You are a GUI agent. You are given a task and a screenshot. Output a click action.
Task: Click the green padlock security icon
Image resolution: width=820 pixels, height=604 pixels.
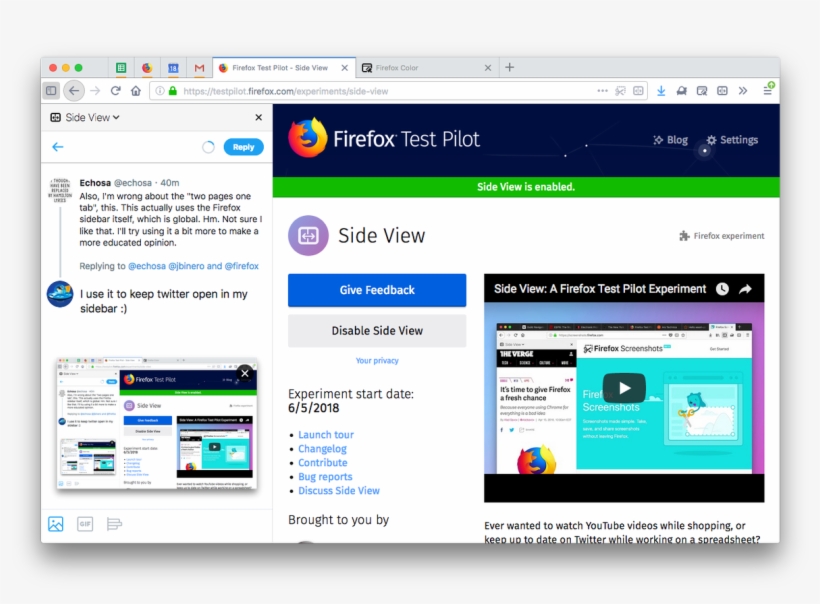click(x=173, y=90)
